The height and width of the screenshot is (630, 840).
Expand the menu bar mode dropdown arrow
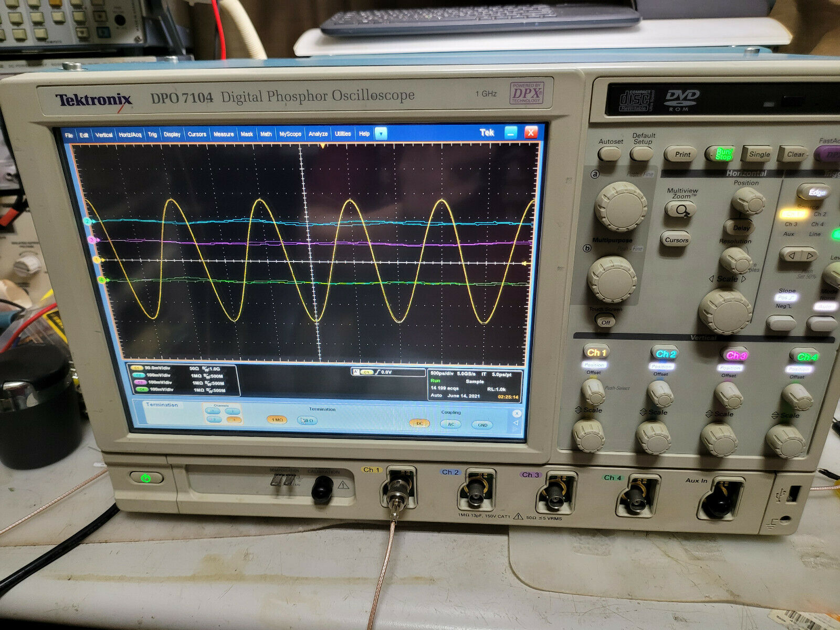coord(381,134)
